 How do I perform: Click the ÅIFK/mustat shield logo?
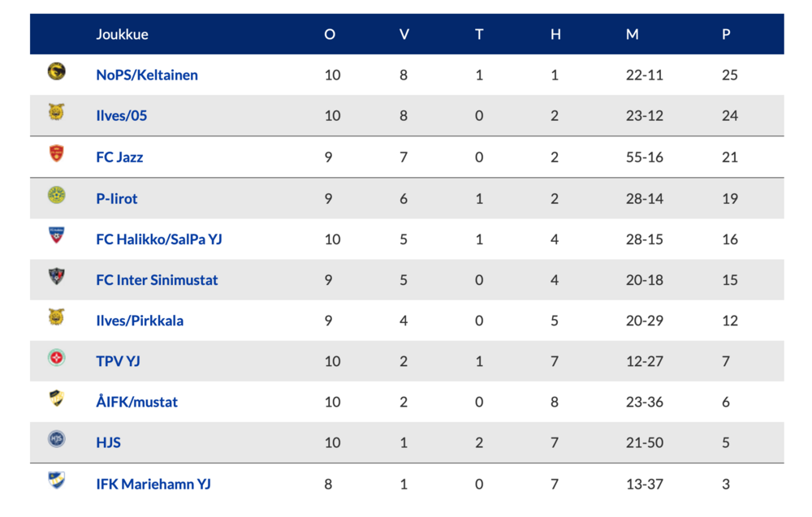click(57, 399)
